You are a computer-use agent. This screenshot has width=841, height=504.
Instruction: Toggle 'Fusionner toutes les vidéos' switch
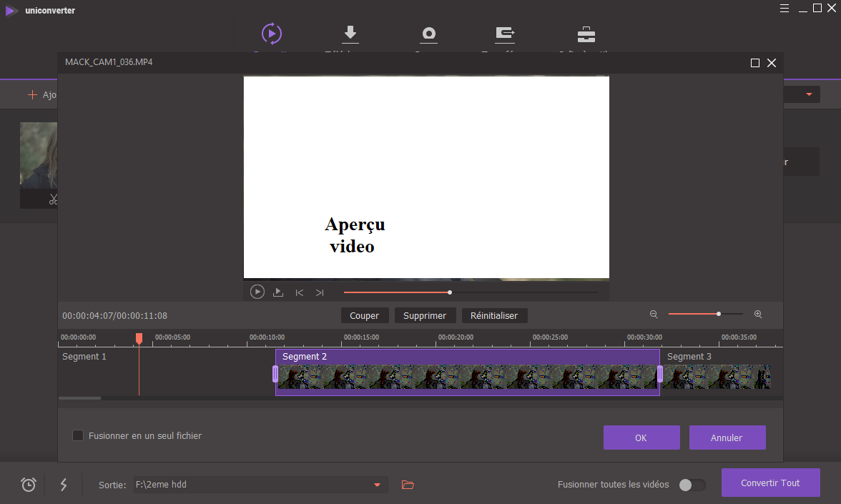692,485
